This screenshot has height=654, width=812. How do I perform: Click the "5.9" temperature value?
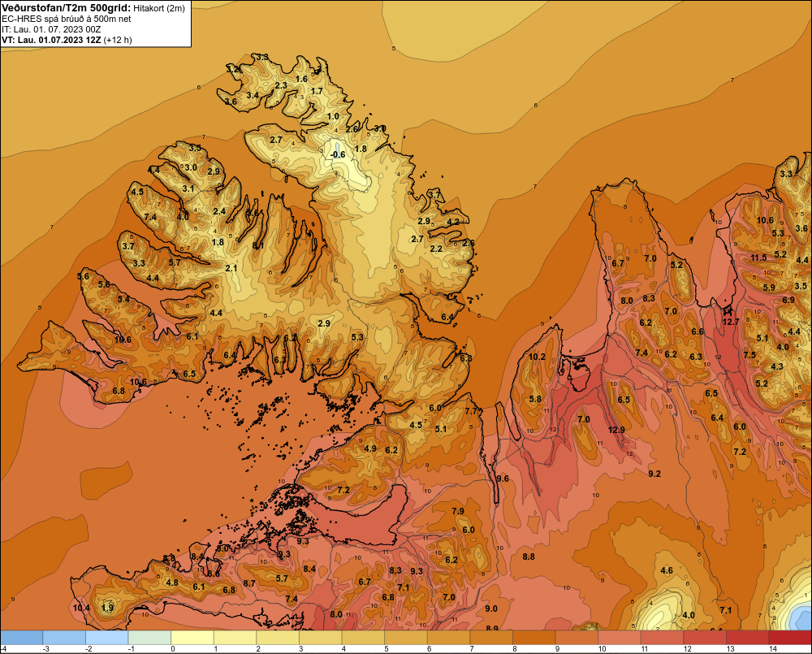(x=769, y=288)
